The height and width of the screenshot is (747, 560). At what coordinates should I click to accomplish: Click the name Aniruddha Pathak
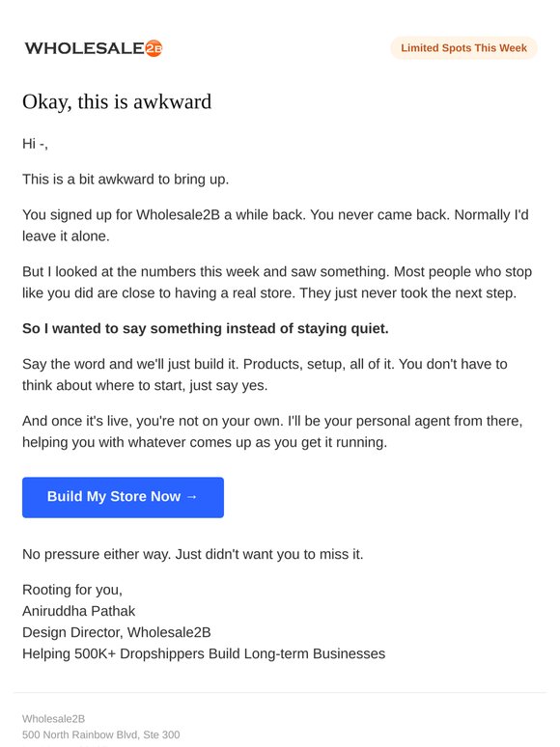(x=78, y=611)
